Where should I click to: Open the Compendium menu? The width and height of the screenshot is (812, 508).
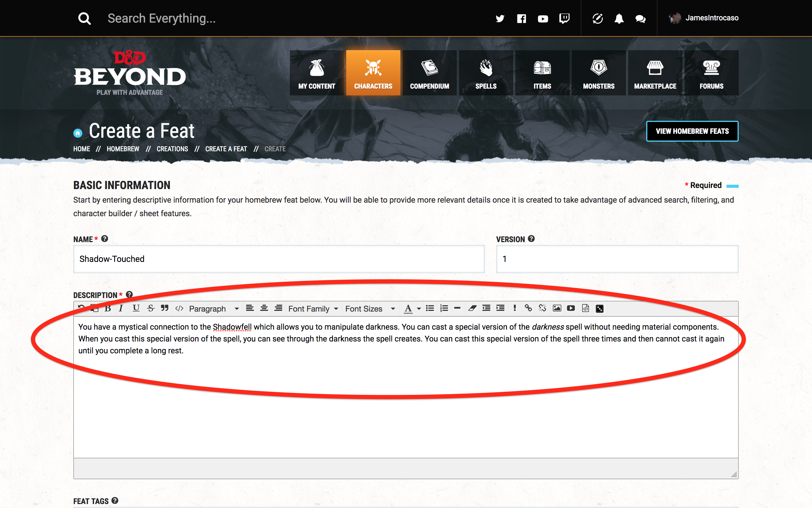pos(429,73)
